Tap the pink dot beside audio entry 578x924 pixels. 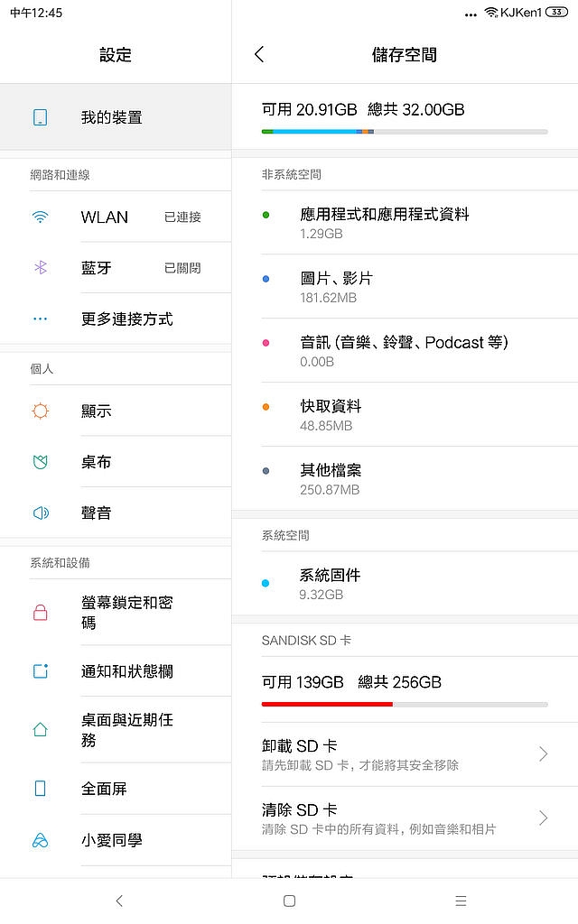pyautogui.click(x=266, y=343)
